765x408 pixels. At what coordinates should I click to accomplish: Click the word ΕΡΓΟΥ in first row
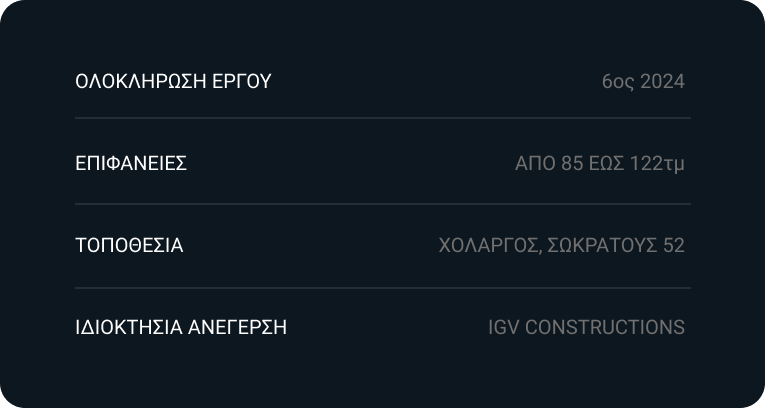click(x=243, y=82)
